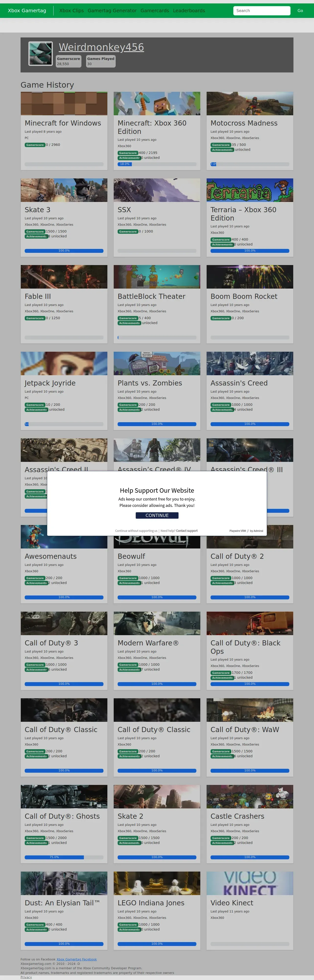Go to Xbox Clips page
This screenshot has height=980, width=314.
click(x=71, y=11)
